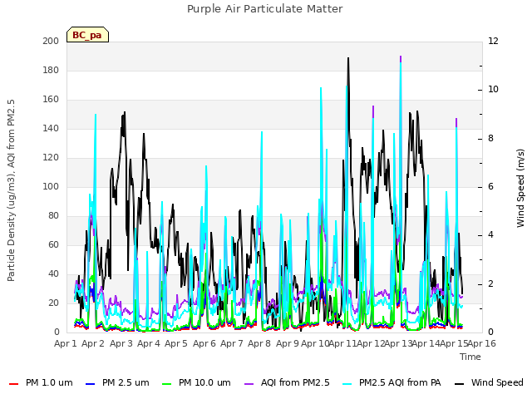Select the PM 1.0 um legend label

click(49, 382)
